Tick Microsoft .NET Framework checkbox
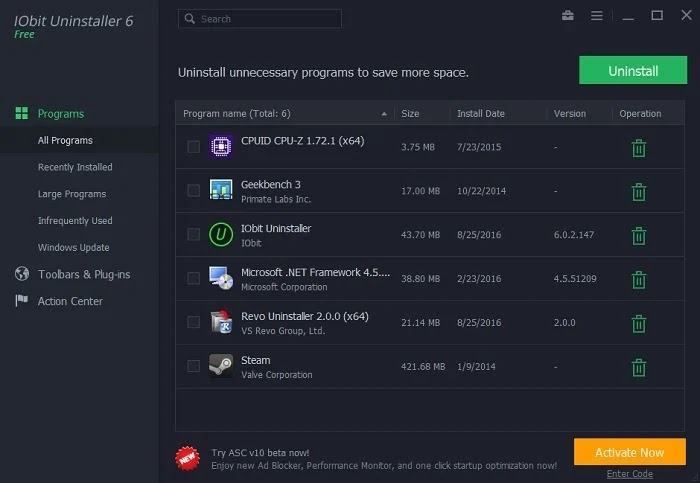Screen dimensions: 700x483 tap(193, 278)
